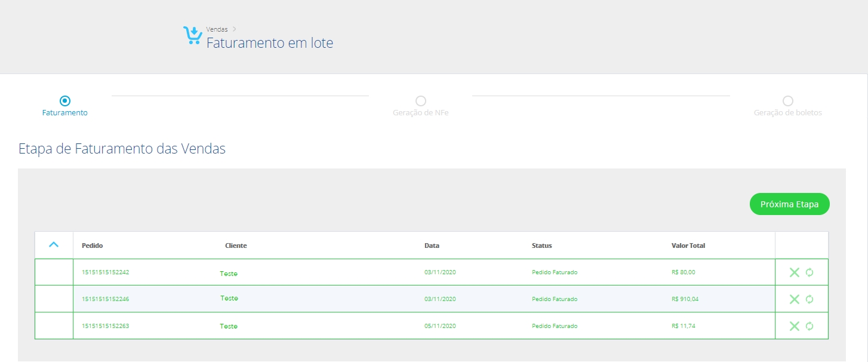The width and height of the screenshot is (868, 362).
Task: Refresh order 15151515152246 with sync icon
Action: coord(809,299)
